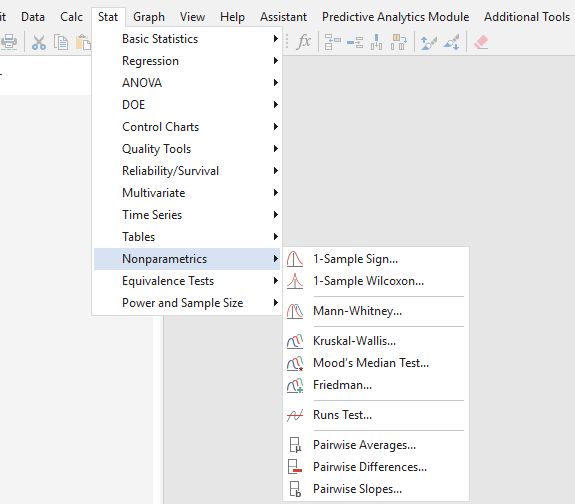Click the Copy icon in the toolbar

click(x=61, y=42)
